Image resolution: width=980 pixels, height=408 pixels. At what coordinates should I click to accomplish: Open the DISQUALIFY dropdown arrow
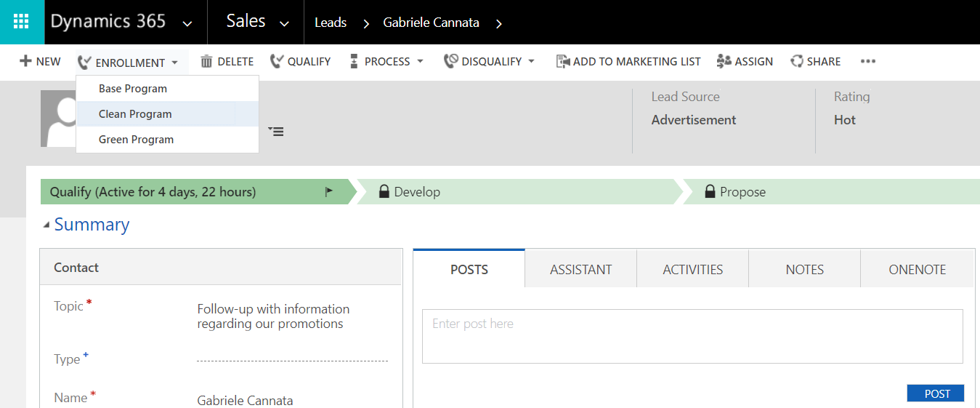531,62
